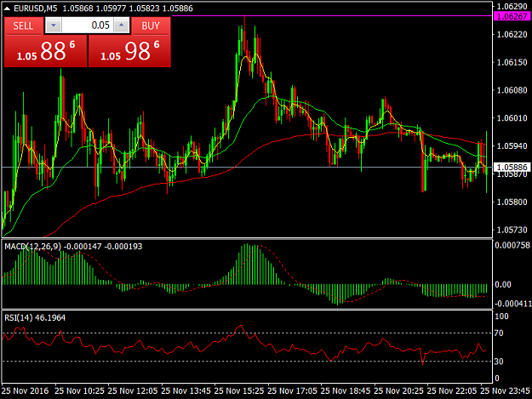Click the sell price 1.05 88 panel

point(46,51)
